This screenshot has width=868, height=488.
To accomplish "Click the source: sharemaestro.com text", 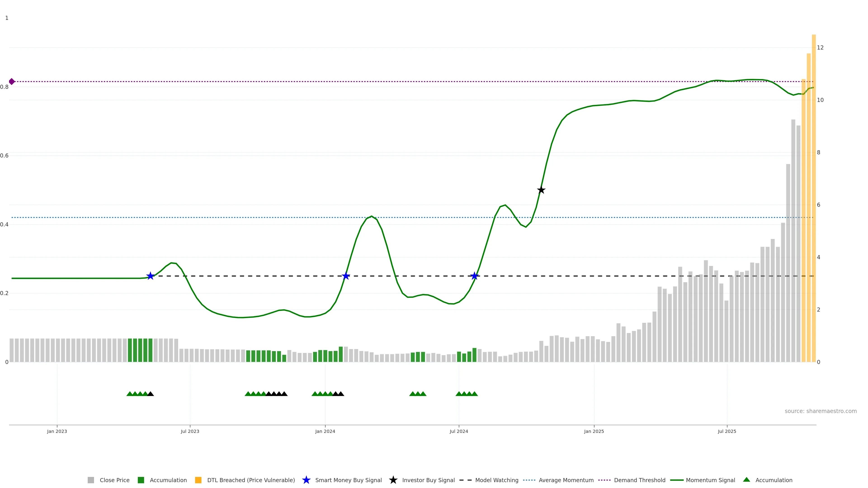I will click(820, 411).
